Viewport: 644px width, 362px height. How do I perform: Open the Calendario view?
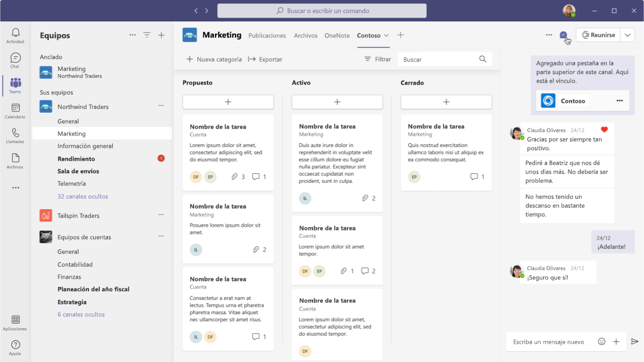point(15,111)
